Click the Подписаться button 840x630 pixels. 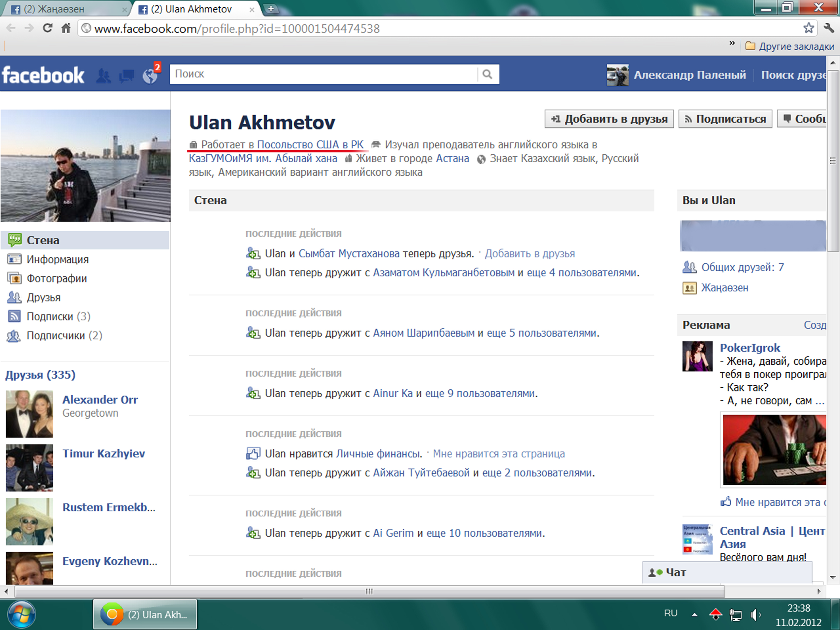click(725, 119)
